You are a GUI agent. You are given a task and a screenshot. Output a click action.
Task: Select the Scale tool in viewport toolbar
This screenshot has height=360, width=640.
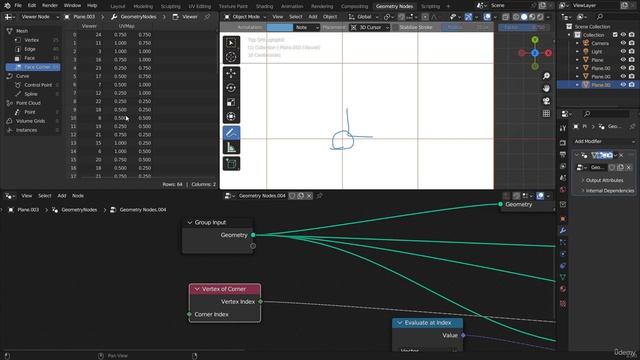click(231, 102)
